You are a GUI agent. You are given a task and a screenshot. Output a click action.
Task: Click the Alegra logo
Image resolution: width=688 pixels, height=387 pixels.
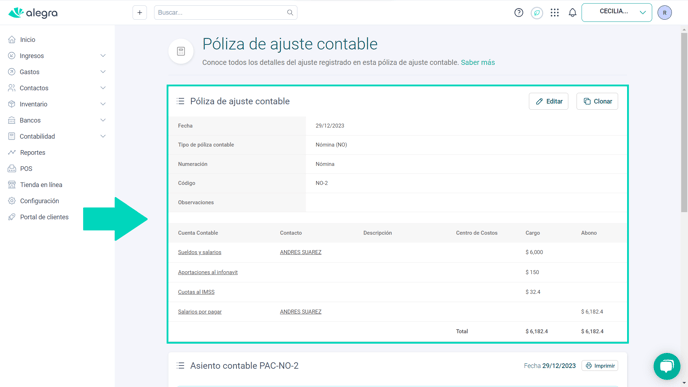click(33, 13)
